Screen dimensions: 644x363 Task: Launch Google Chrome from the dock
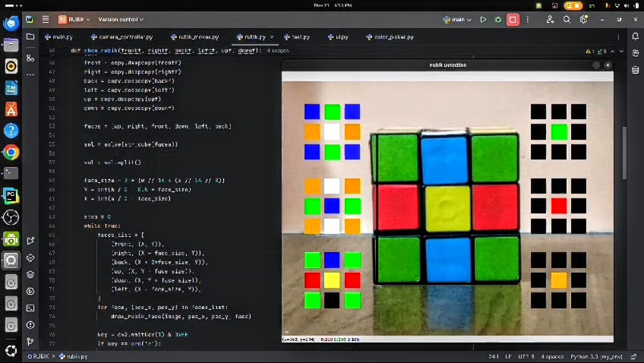pos(11,152)
